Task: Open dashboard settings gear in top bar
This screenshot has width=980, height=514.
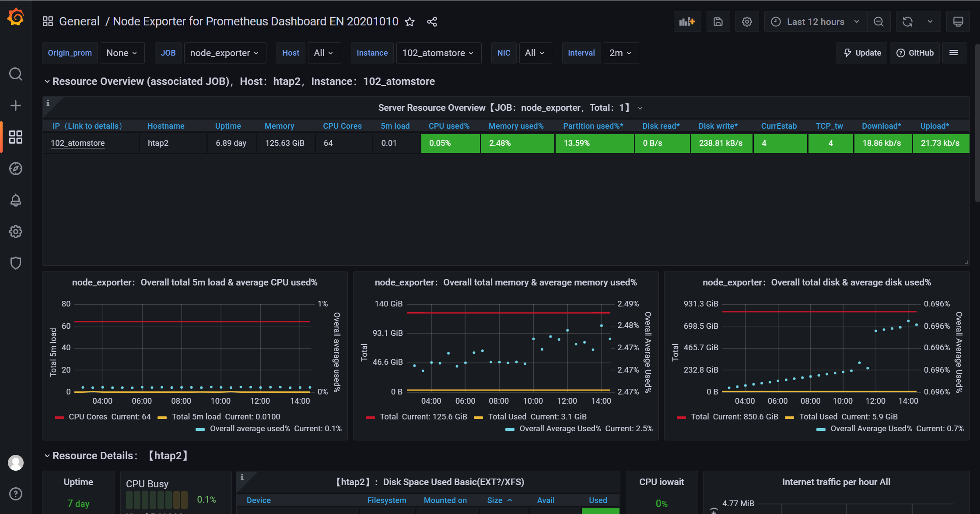Action: [747, 22]
